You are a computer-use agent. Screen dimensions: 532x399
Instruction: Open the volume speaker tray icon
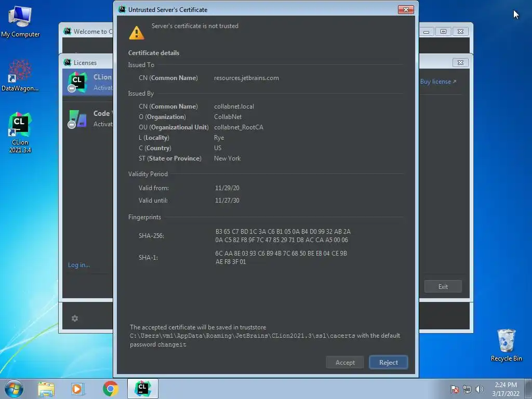[x=479, y=389]
